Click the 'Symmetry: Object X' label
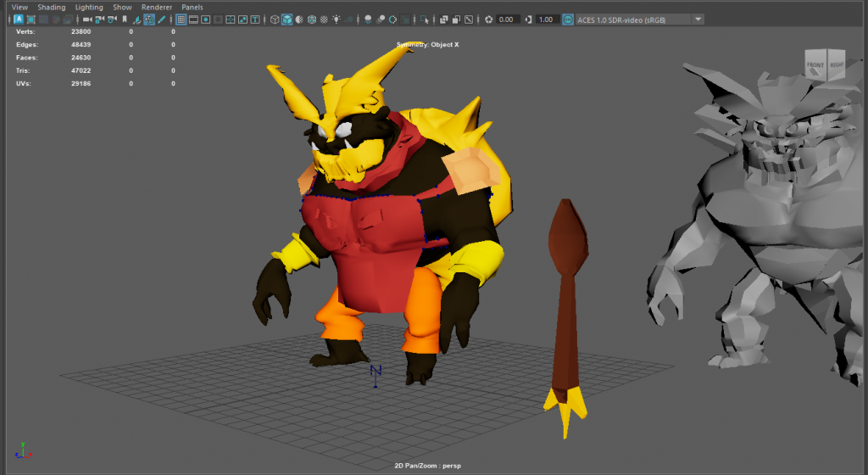Screen dimensions: 868x475 pyautogui.click(x=427, y=44)
